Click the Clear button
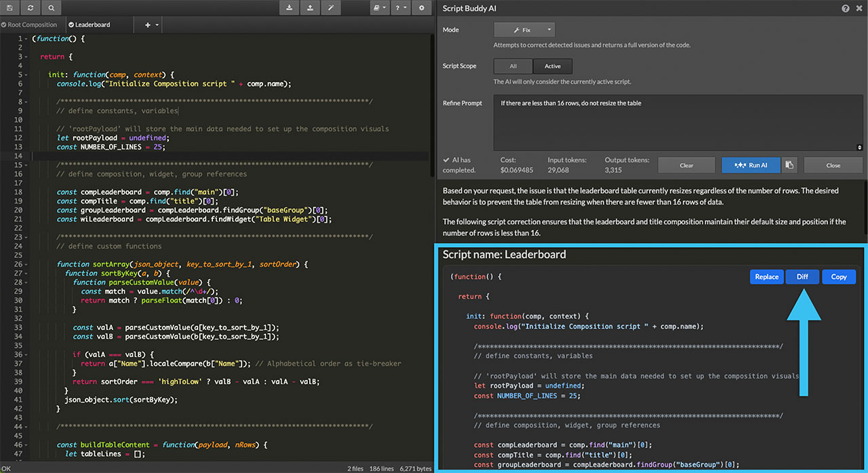This screenshot has width=868, height=473. tap(686, 165)
